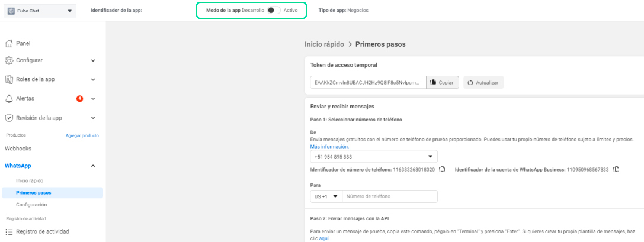Open the Webhooks menu item
This screenshot has height=242, width=644.
pos(18,148)
